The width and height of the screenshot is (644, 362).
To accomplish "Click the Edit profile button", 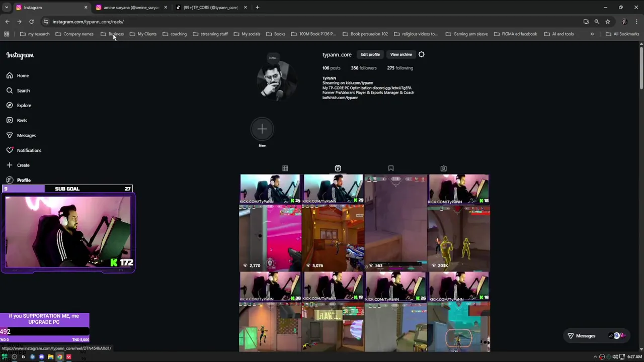I will (x=370, y=54).
